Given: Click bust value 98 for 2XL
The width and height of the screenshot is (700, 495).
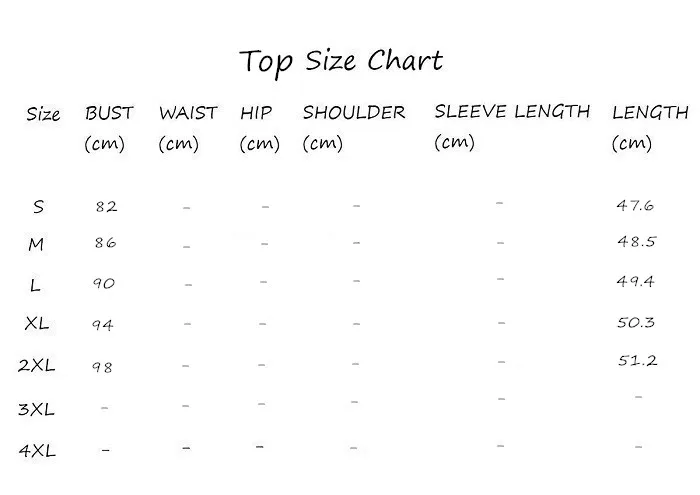Looking at the screenshot, I should click(x=102, y=367).
